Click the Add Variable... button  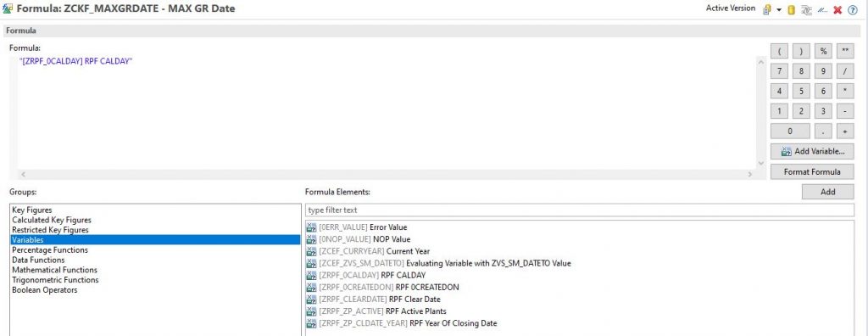pos(812,151)
